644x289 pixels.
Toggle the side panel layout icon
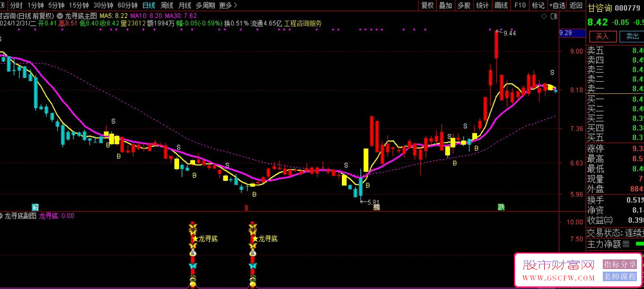553,16
